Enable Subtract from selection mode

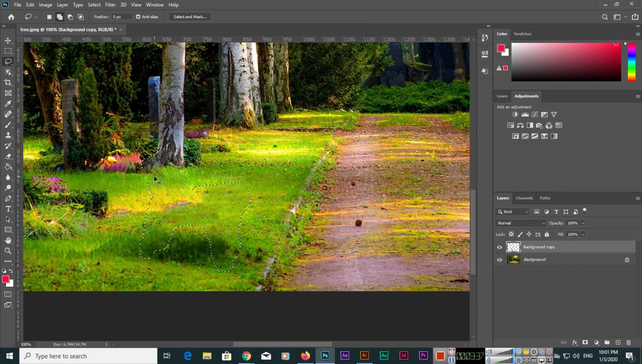[x=70, y=17]
